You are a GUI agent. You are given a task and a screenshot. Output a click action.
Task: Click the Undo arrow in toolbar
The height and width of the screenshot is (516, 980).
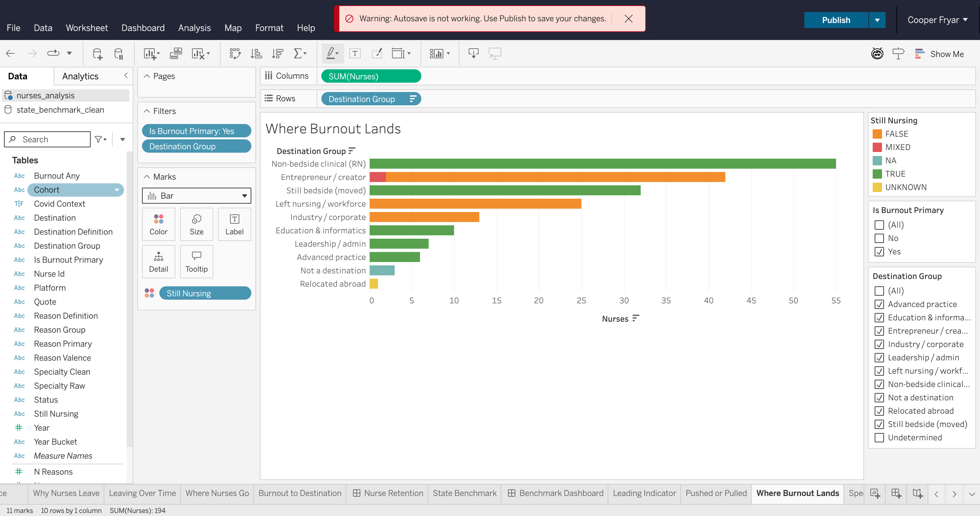point(10,54)
